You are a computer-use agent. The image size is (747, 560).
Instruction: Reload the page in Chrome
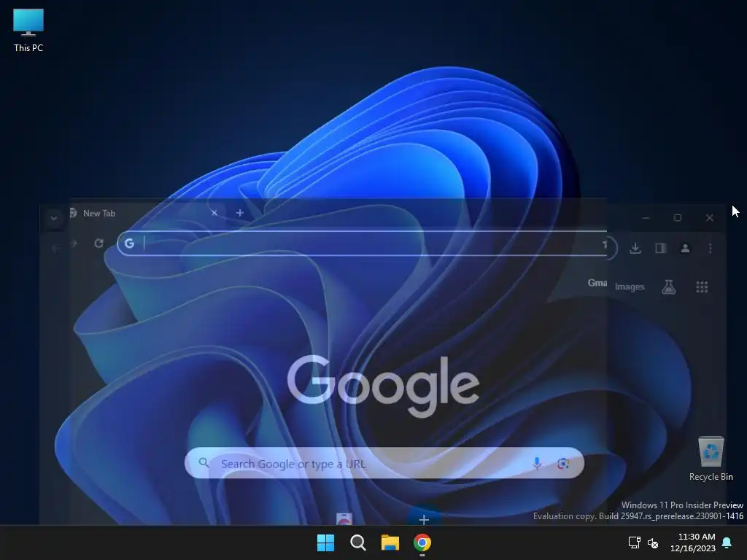tap(98, 244)
